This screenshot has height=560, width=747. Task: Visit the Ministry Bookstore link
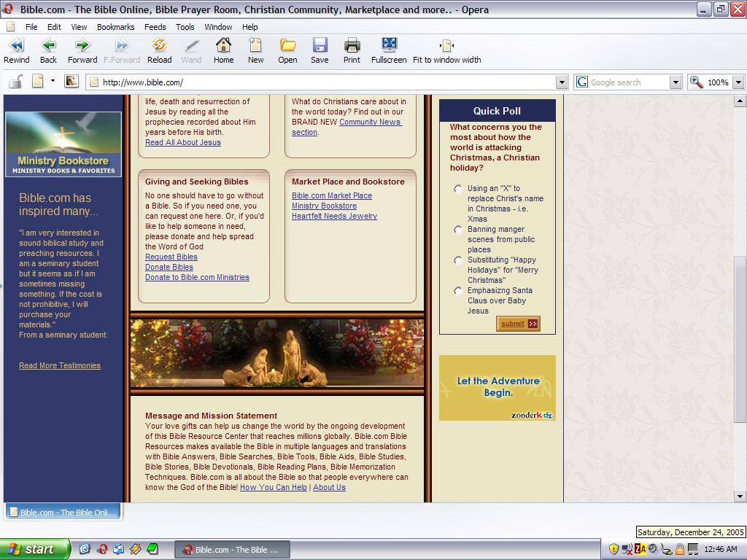point(324,206)
